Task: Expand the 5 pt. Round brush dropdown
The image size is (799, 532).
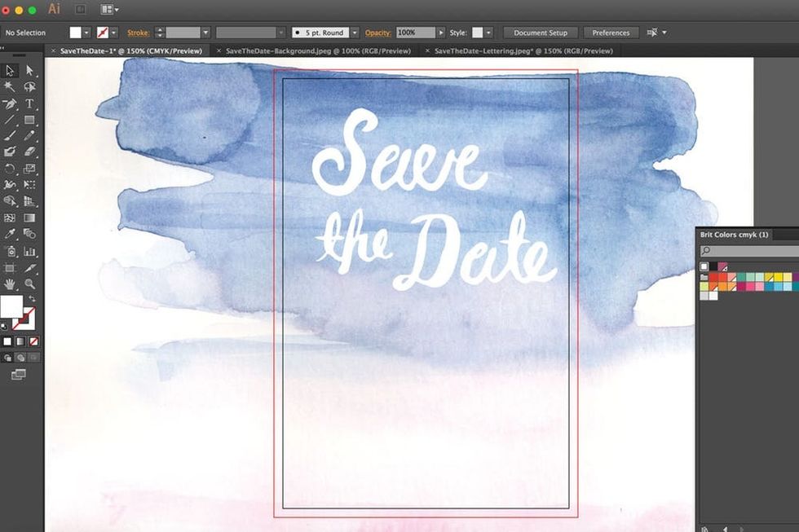Action: point(355,33)
